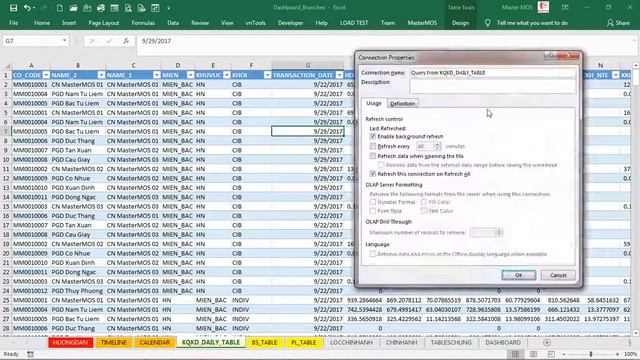Open the Data ribbon tab
Viewport: 640px width, 360px height.
173,23
